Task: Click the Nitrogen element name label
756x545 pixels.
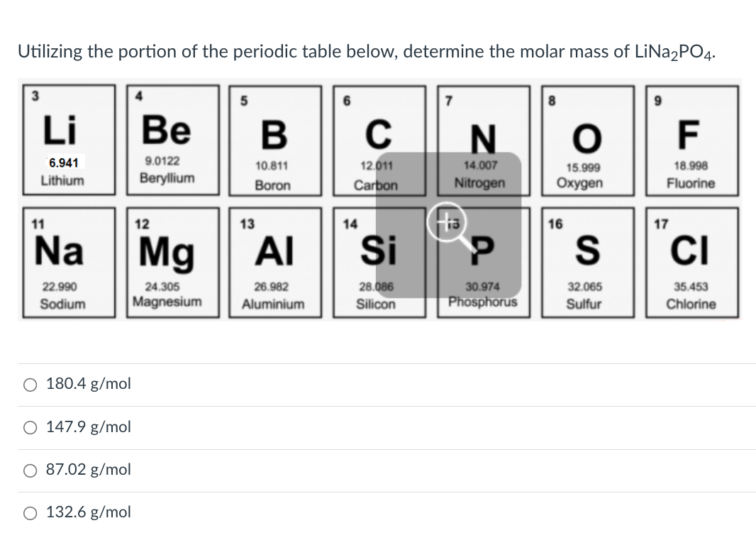Action: tap(480, 182)
